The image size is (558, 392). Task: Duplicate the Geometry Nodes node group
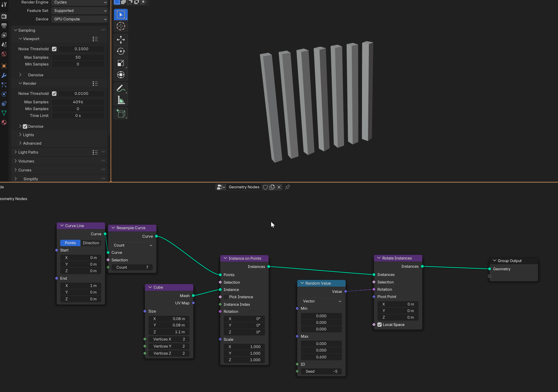tap(272, 187)
